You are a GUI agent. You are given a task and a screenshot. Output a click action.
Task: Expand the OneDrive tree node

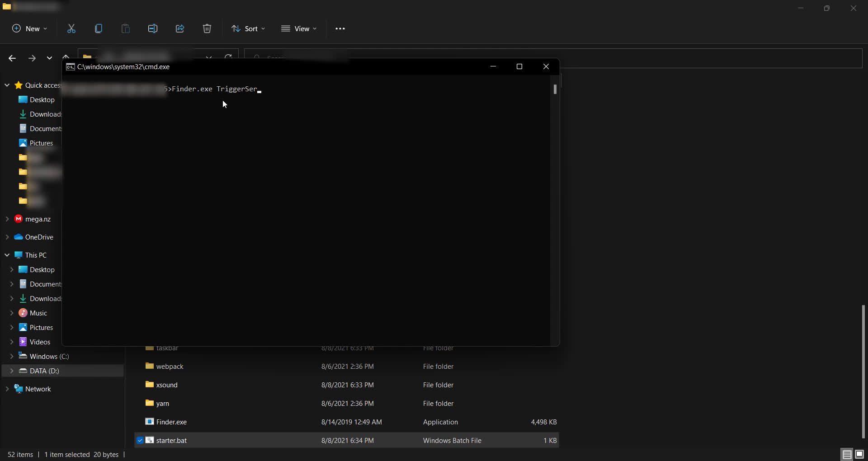[x=7, y=237]
